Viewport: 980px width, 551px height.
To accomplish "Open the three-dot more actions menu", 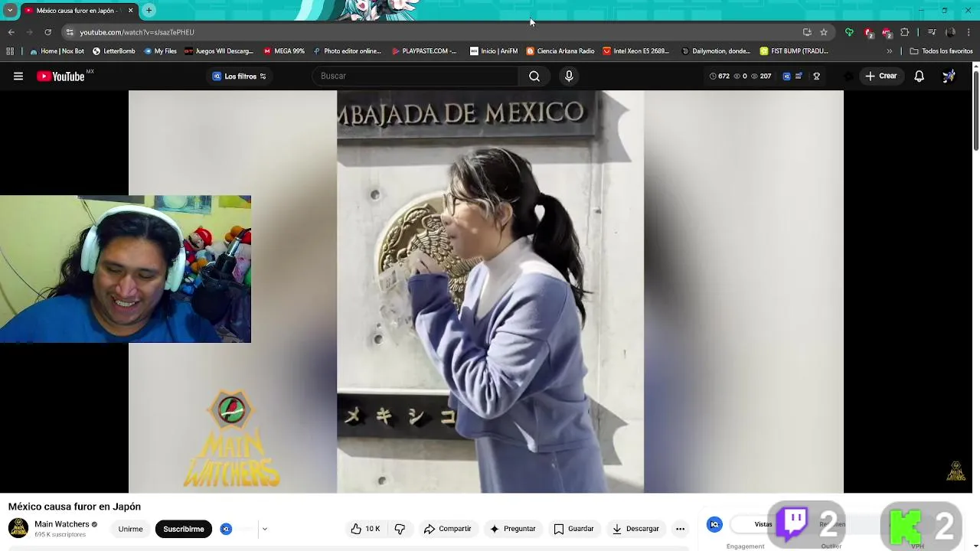I will [x=680, y=529].
